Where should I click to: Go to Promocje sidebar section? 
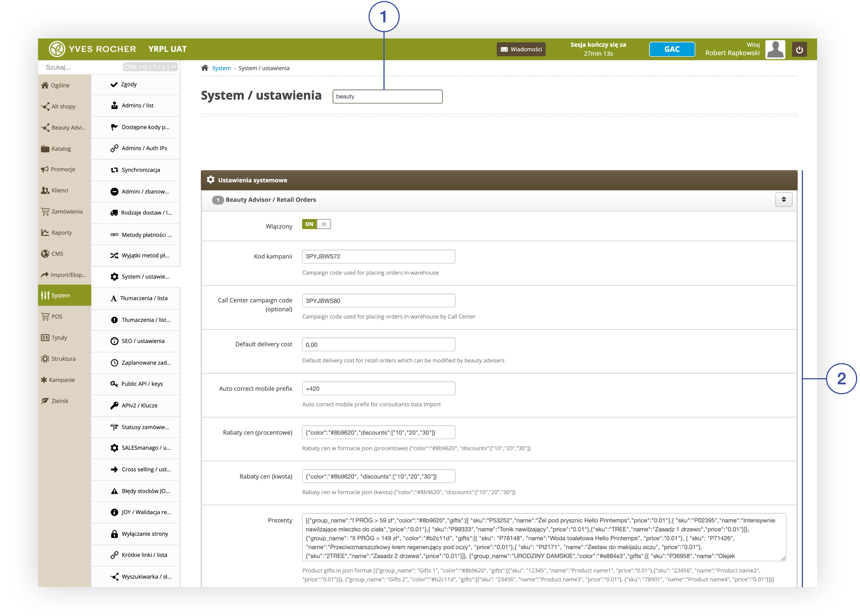(64, 169)
